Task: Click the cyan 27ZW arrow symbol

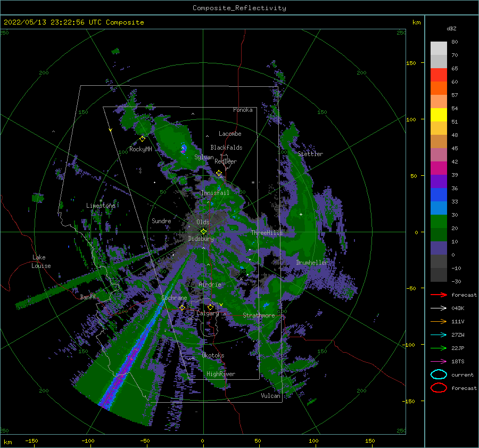Action: [439, 335]
